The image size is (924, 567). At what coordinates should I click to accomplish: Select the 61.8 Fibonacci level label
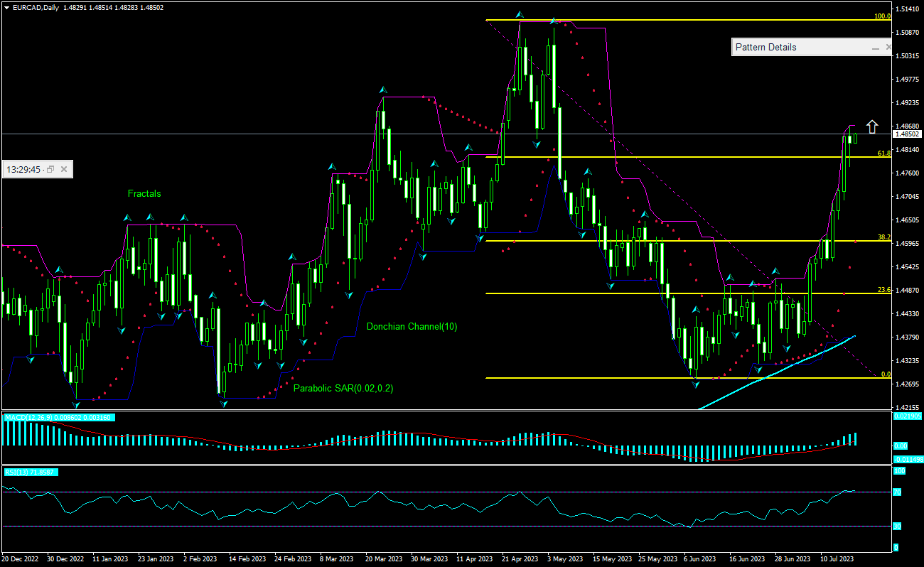(883, 153)
